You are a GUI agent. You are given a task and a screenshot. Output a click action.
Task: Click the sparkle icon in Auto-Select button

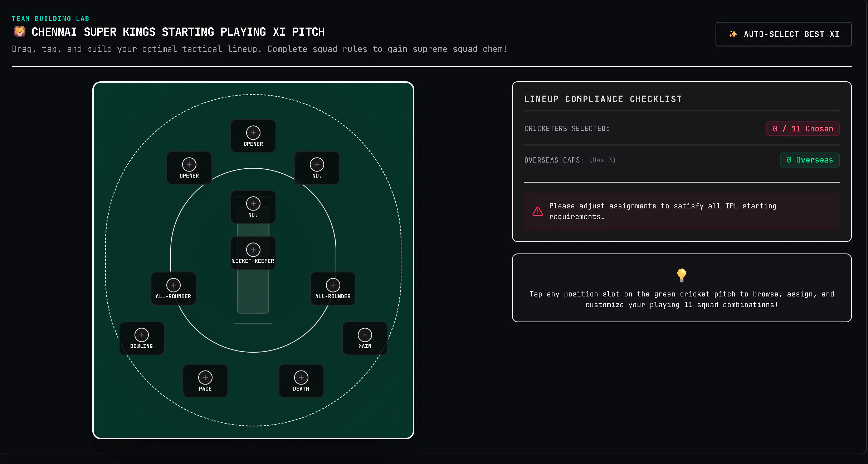coord(733,34)
